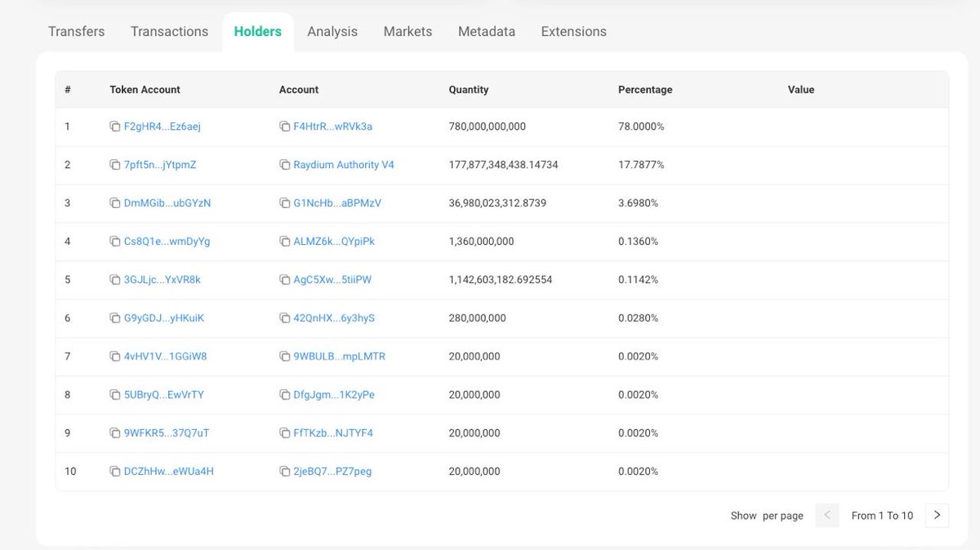This screenshot has height=550, width=980.
Task: Click the Quantity column header
Action: [469, 90]
